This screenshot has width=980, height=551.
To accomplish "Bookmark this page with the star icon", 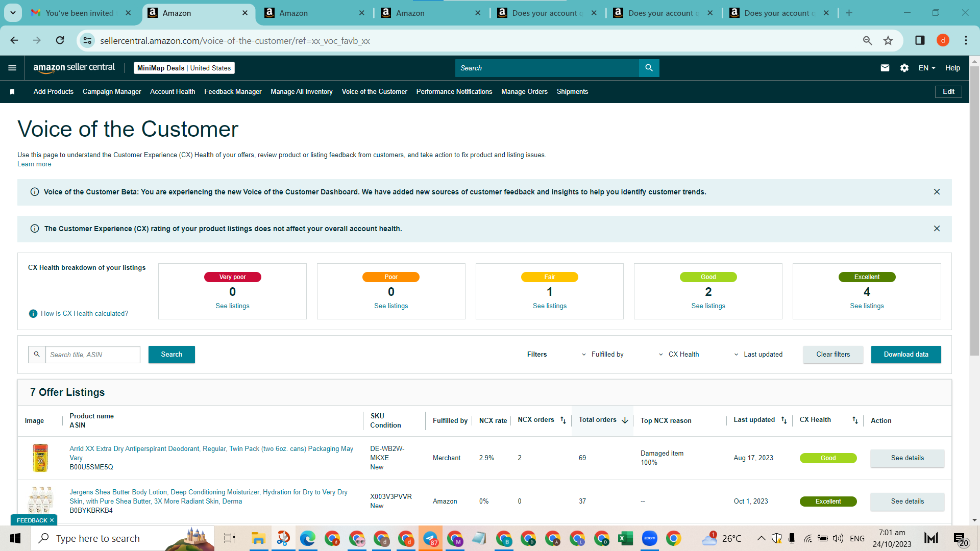I will tap(888, 40).
